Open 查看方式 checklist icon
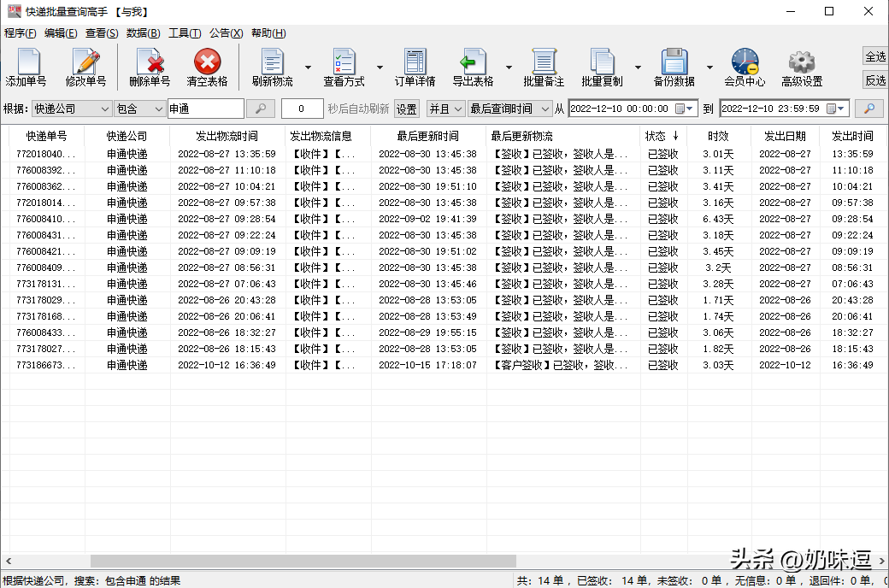The width and height of the screenshot is (889, 588). pos(344,62)
